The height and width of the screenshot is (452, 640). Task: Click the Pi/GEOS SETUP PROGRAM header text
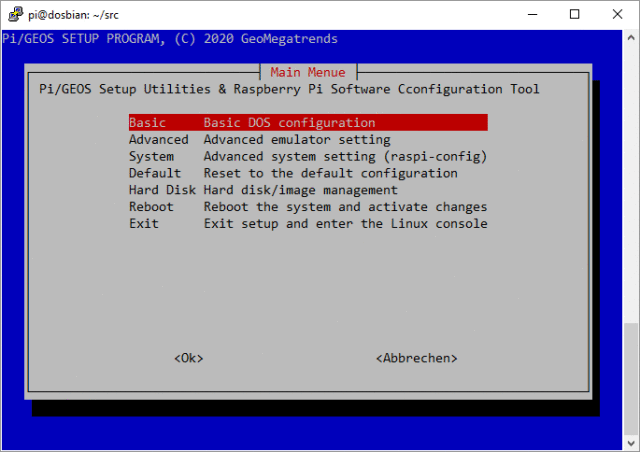[x=170, y=39]
